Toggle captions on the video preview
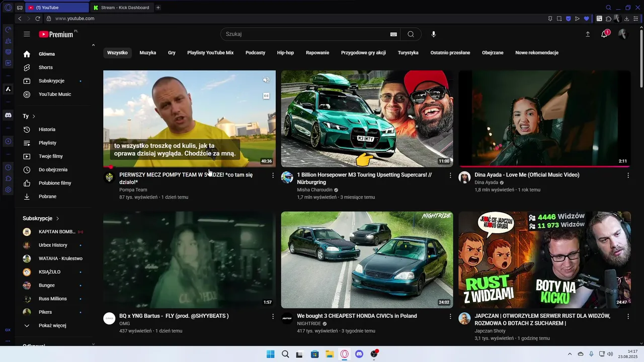The height and width of the screenshot is (362, 644). pos(266,96)
